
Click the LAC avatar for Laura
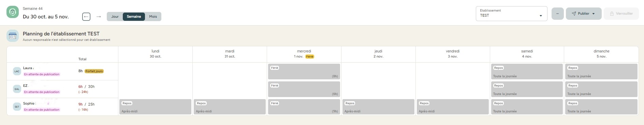click(17, 71)
